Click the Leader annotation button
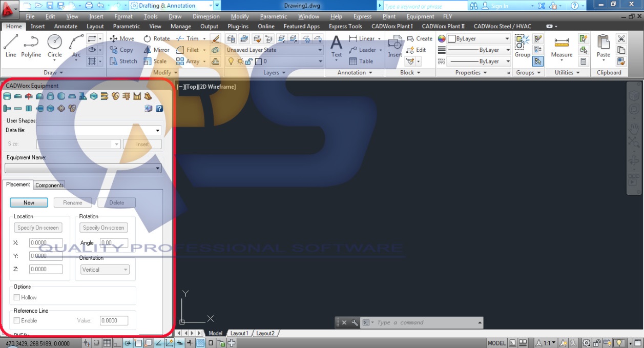 [x=363, y=50]
